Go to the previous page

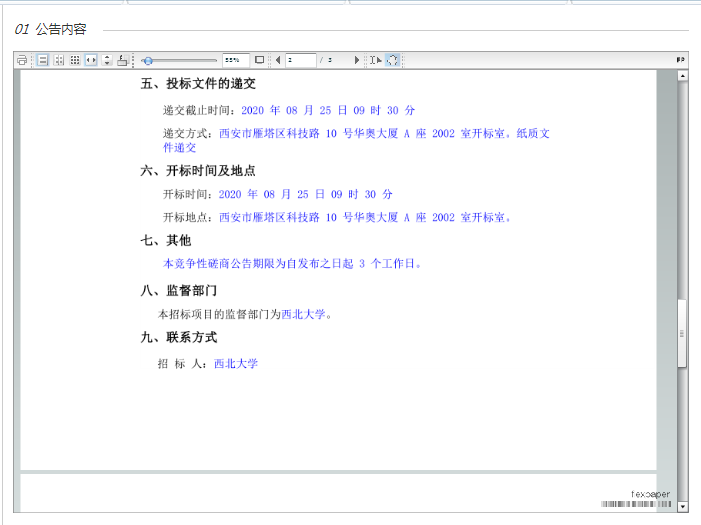[x=278, y=60]
